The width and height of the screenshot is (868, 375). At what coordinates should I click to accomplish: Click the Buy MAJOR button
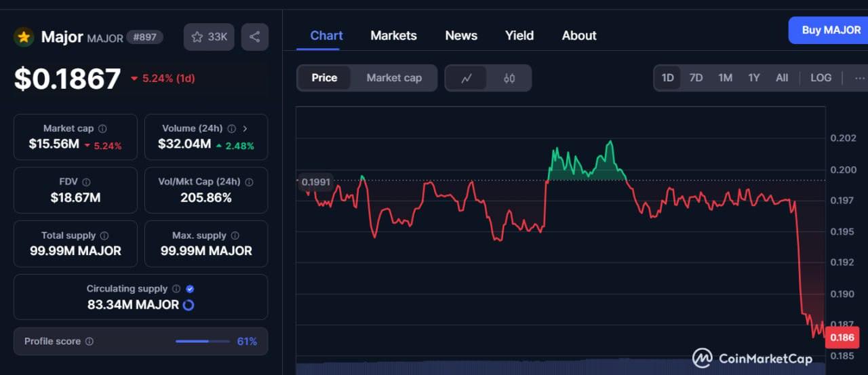tap(828, 31)
